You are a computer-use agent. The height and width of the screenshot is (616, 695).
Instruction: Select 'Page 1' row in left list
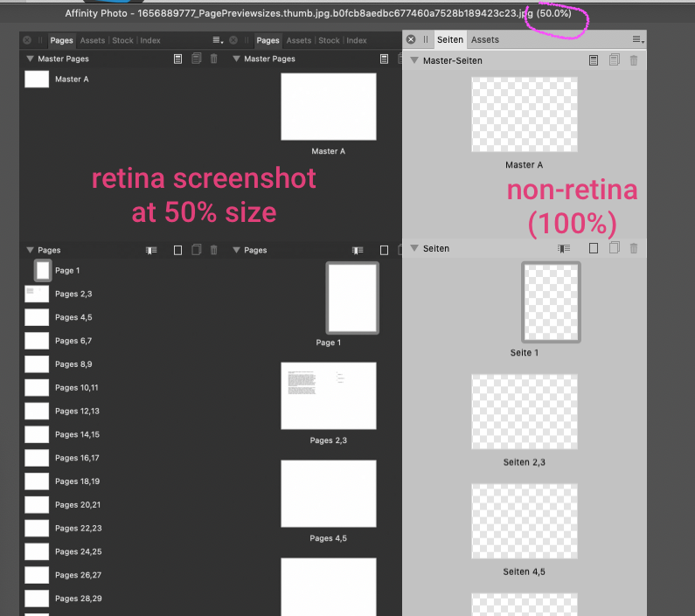click(x=124, y=271)
